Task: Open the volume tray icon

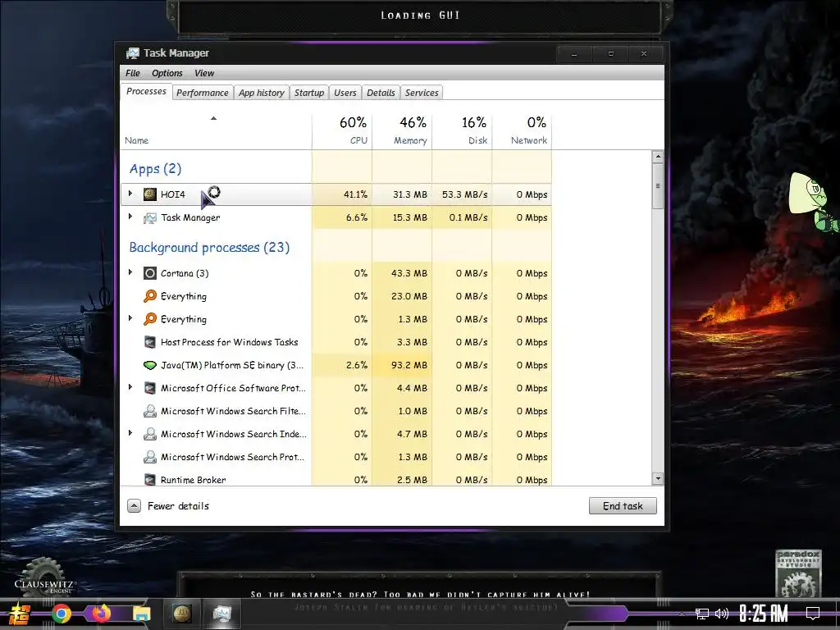Action: pyautogui.click(x=722, y=614)
